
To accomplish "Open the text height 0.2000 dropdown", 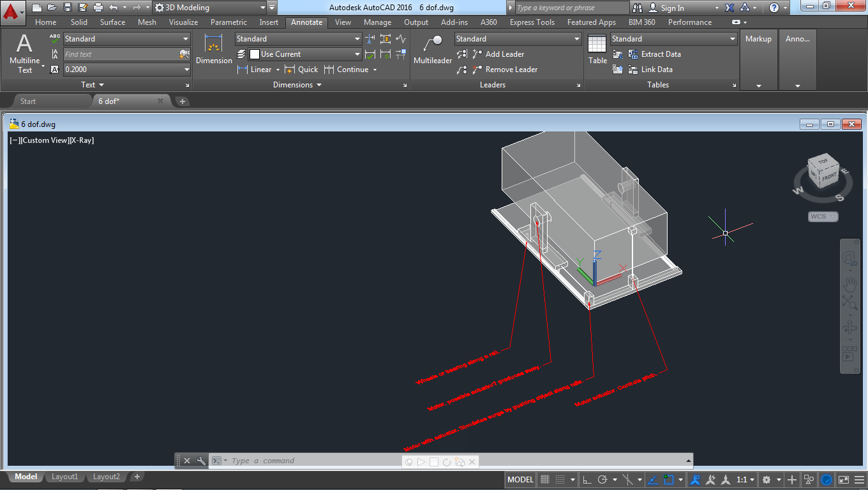I will point(127,70).
